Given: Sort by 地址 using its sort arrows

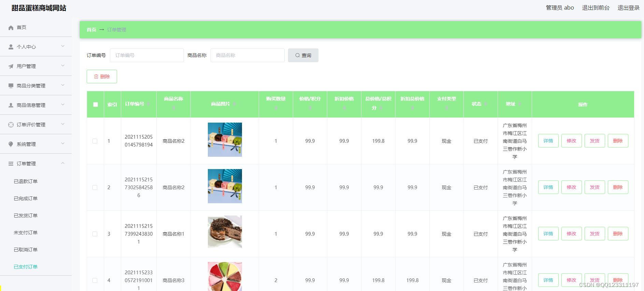Looking at the screenshot, I should [x=519, y=104].
